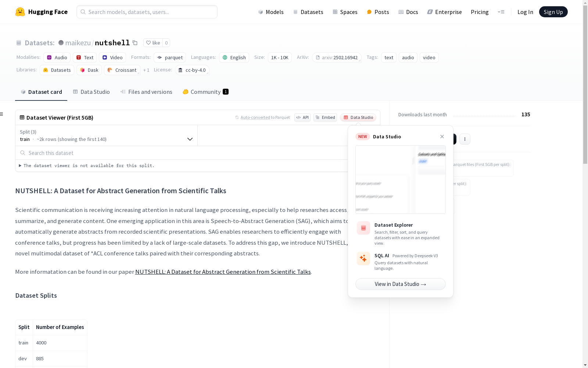Click the Dataset Splits heading
Screen dimensions: 588x368
[x=36, y=296]
